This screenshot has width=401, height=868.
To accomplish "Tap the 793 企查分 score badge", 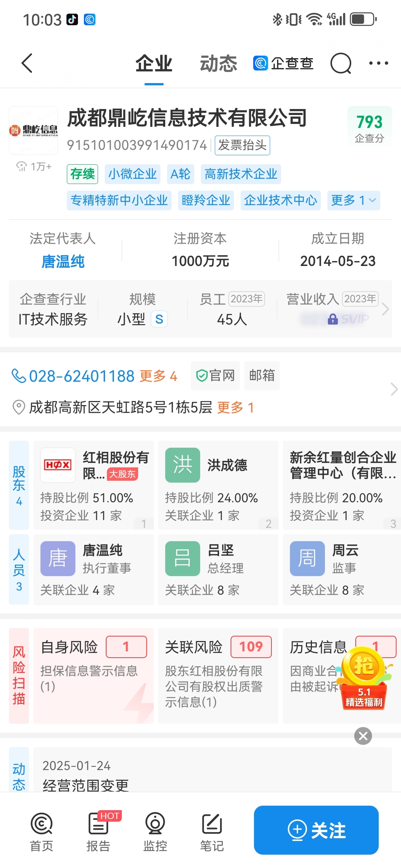I will [x=369, y=127].
